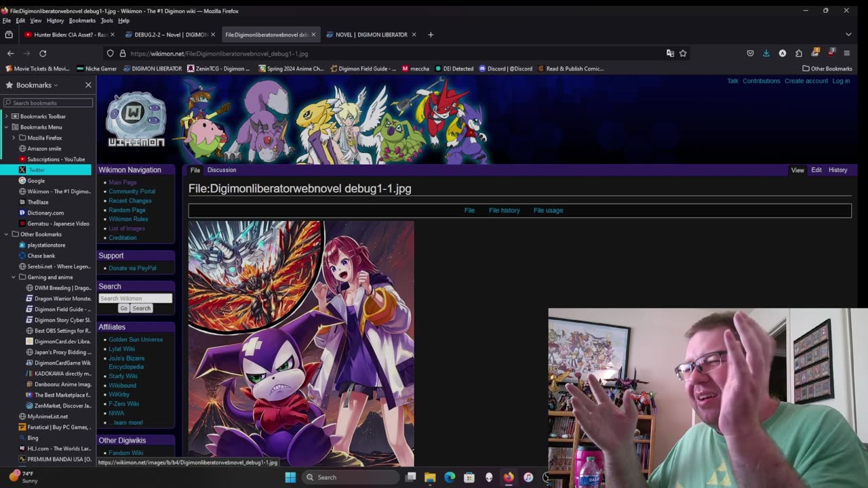Click the Donate via PayPal link
The image size is (868, 488).
pyautogui.click(x=132, y=268)
